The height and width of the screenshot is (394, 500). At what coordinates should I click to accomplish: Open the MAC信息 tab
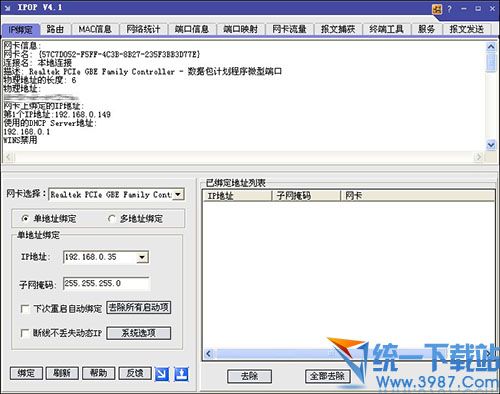click(95, 29)
